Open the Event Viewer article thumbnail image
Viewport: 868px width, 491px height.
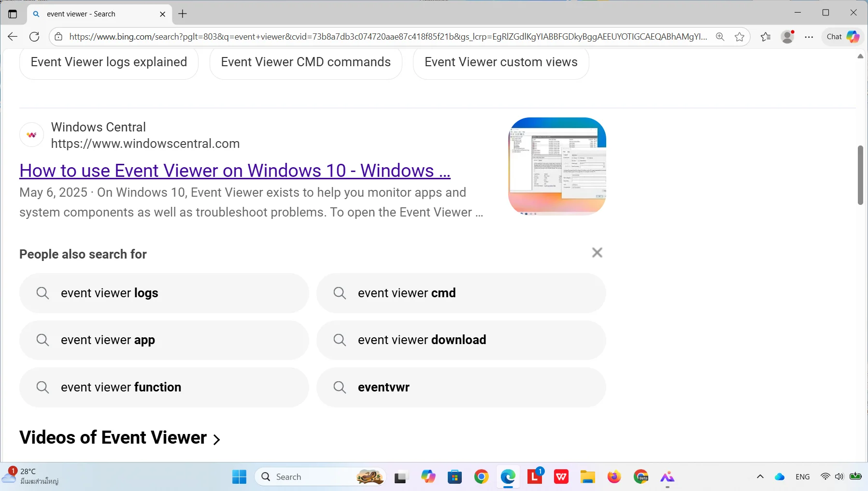pyautogui.click(x=556, y=166)
